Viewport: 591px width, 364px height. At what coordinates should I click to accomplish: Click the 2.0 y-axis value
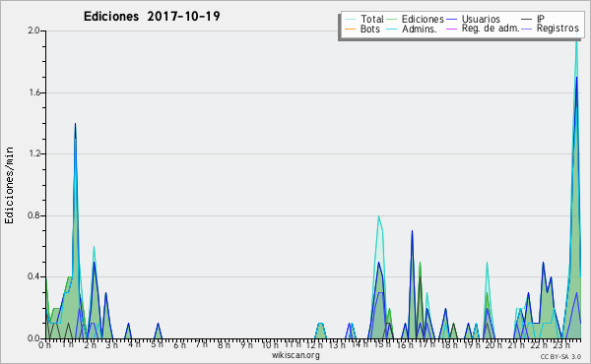[34, 30]
